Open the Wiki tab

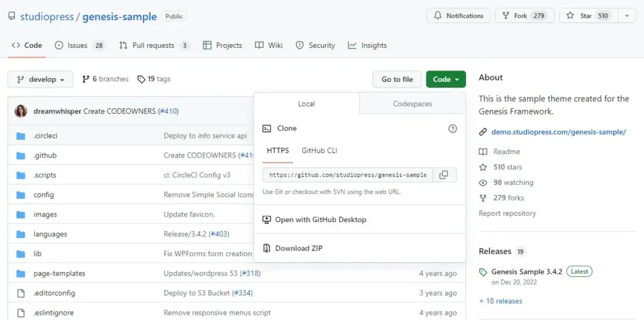[x=269, y=45]
